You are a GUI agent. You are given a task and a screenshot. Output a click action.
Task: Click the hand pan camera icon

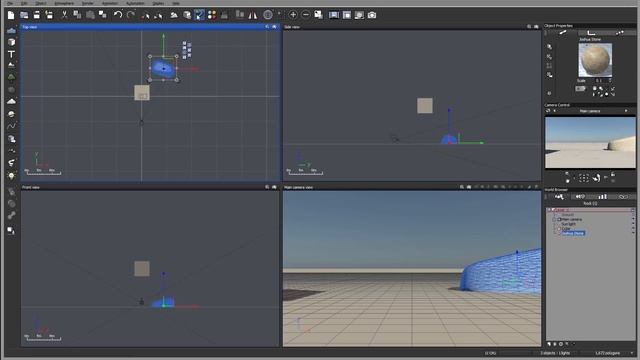point(596,178)
